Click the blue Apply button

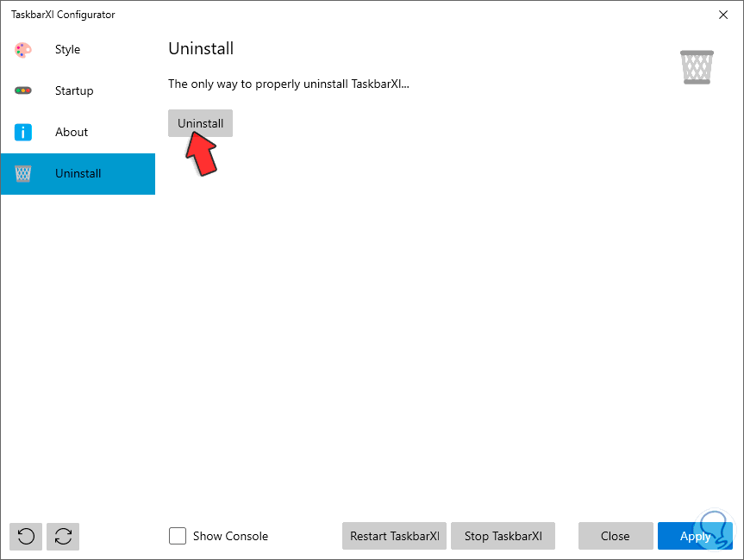pos(695,536)
